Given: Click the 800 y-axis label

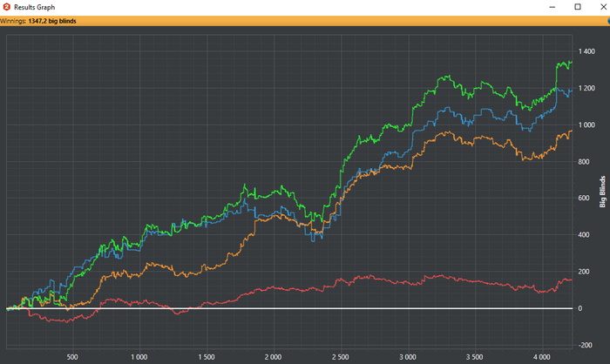Looking at the screenshot, I should click(x=584, y=162).
